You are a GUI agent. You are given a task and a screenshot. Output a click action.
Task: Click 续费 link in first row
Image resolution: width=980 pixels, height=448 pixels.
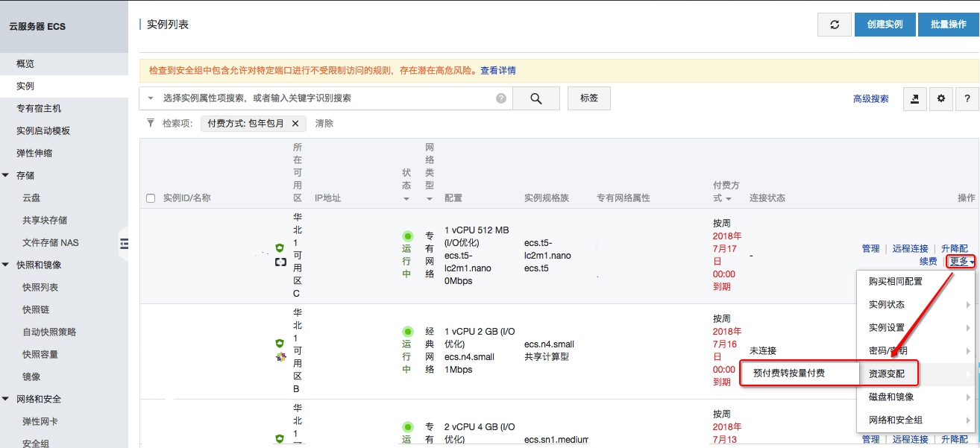(x=928, y=262)
